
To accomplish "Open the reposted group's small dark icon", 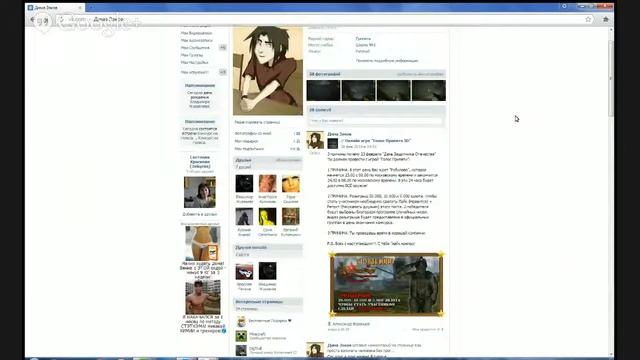I will (x=333, y=143).
